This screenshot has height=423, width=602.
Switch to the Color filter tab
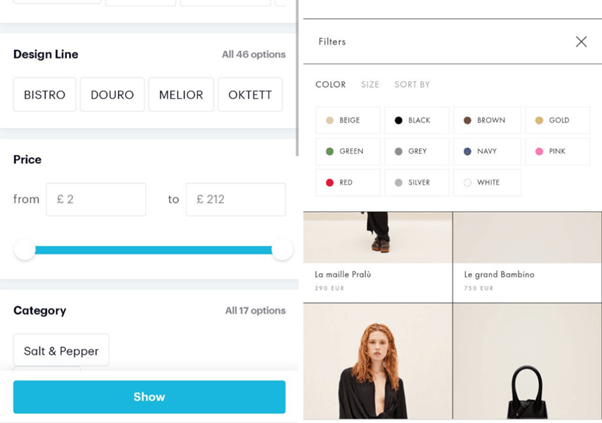[x=330, y=85]
